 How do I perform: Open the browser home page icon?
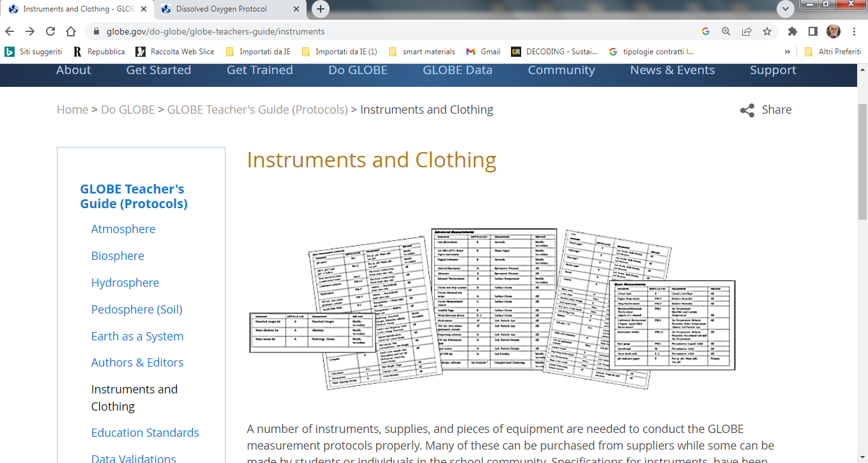point(72,31)
